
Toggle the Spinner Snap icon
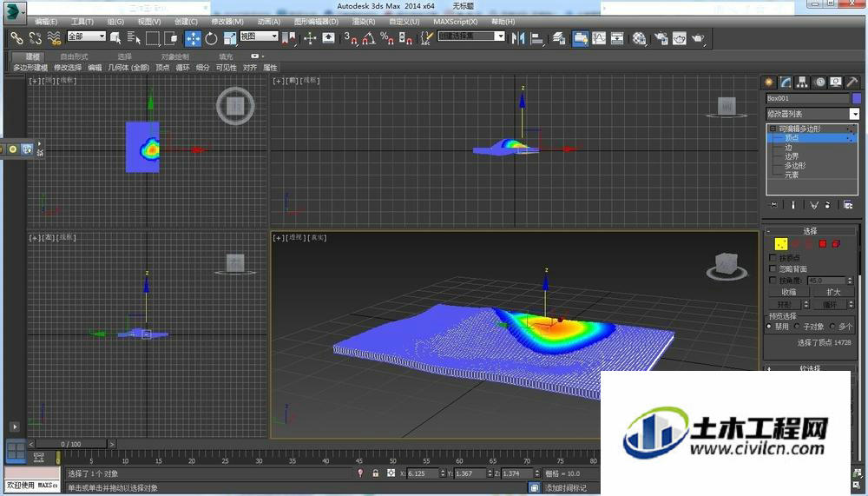click(x=405, y=38)
